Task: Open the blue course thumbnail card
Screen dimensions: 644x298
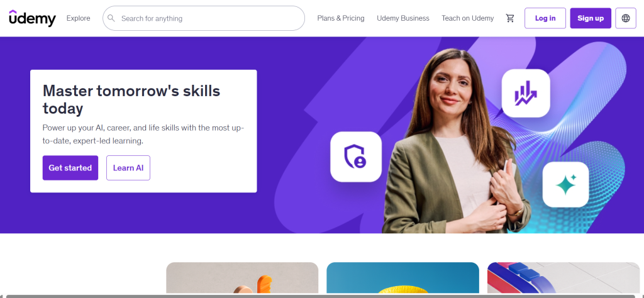Action: [403, 278]
